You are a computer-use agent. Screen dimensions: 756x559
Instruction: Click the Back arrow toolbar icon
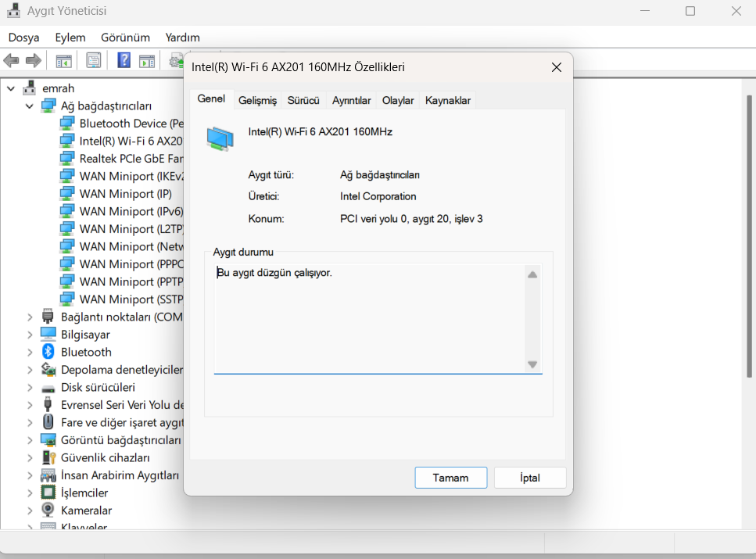(11, 61)
